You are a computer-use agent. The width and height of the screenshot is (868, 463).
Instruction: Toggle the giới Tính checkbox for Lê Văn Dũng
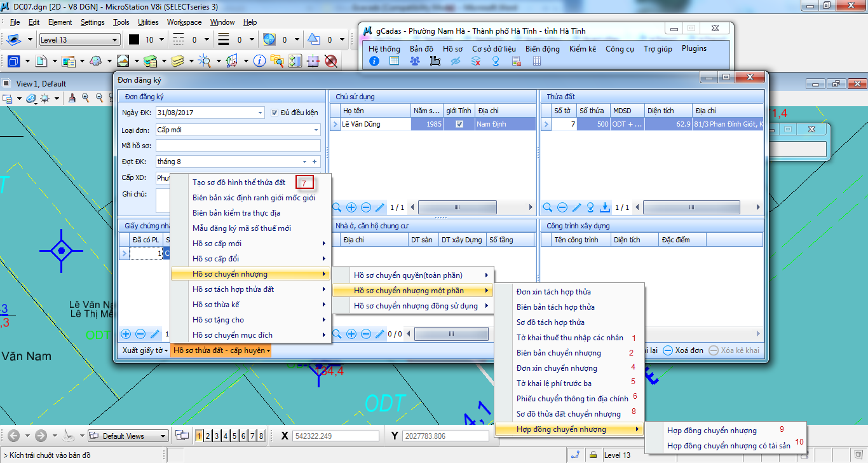click(x=459, y=125)
